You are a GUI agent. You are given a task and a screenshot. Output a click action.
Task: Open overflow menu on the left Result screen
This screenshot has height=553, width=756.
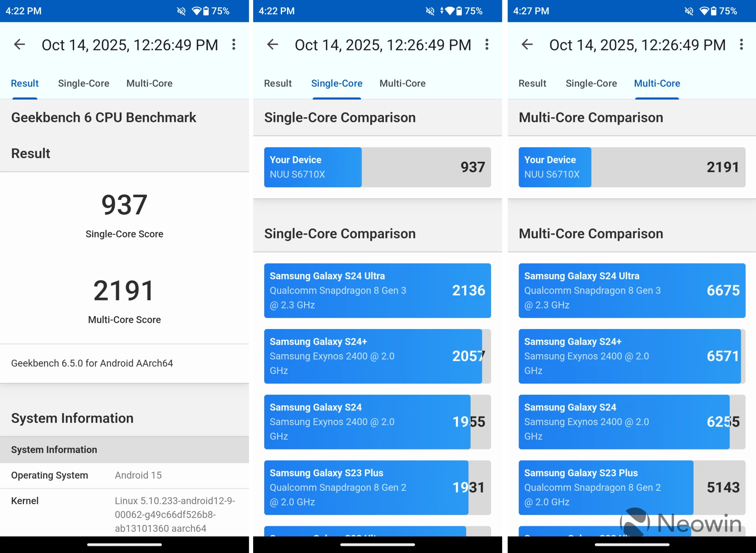click(234, 44)
